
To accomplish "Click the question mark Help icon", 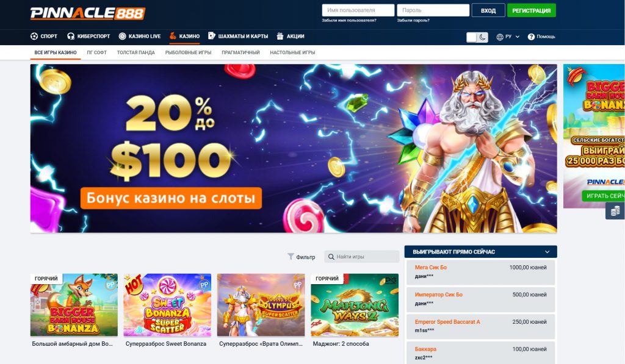I will click(x=531, y=37).
